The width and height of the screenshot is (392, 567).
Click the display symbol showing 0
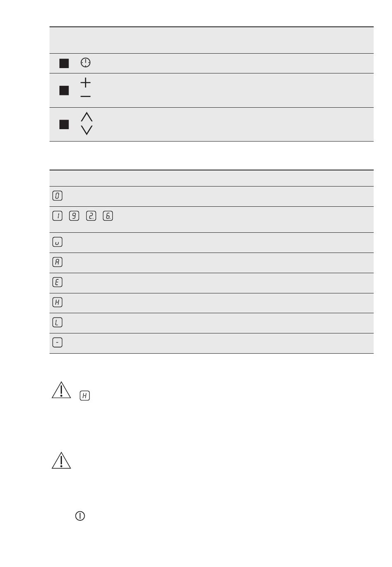(x=57, y=196)
